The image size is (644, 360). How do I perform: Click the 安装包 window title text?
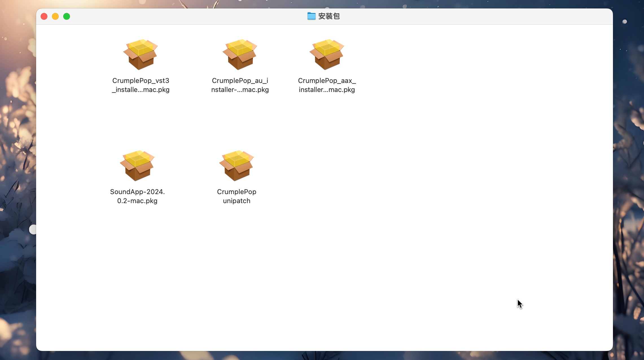(x=329, y=16)
